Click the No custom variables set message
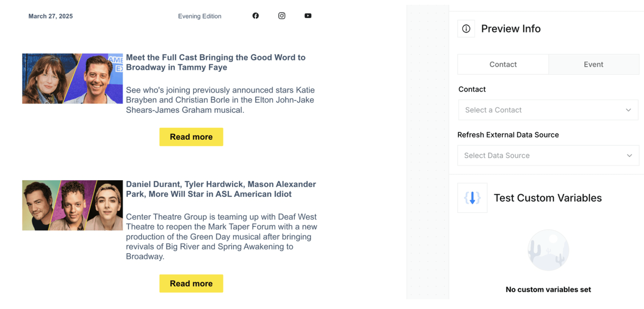The image size is (644, 309). pyautogui.click(x=548, y=289)
